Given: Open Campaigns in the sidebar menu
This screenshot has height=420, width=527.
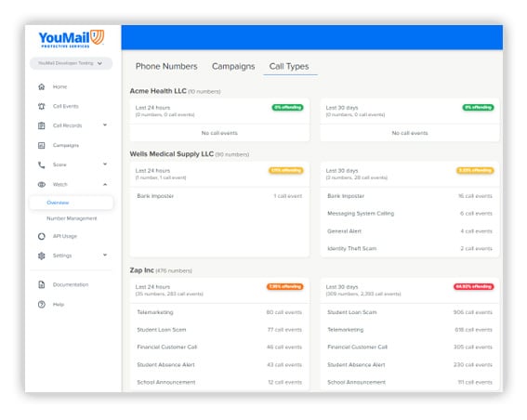Looking at the screenshot, I should tap(66, 145).
